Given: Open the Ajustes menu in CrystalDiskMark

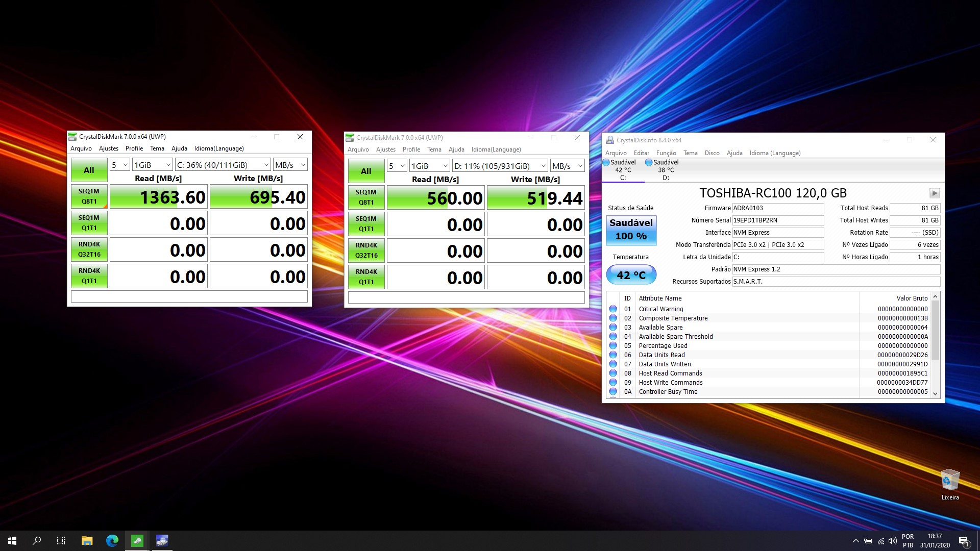Looking at the screenshot, I should [108, 148].
